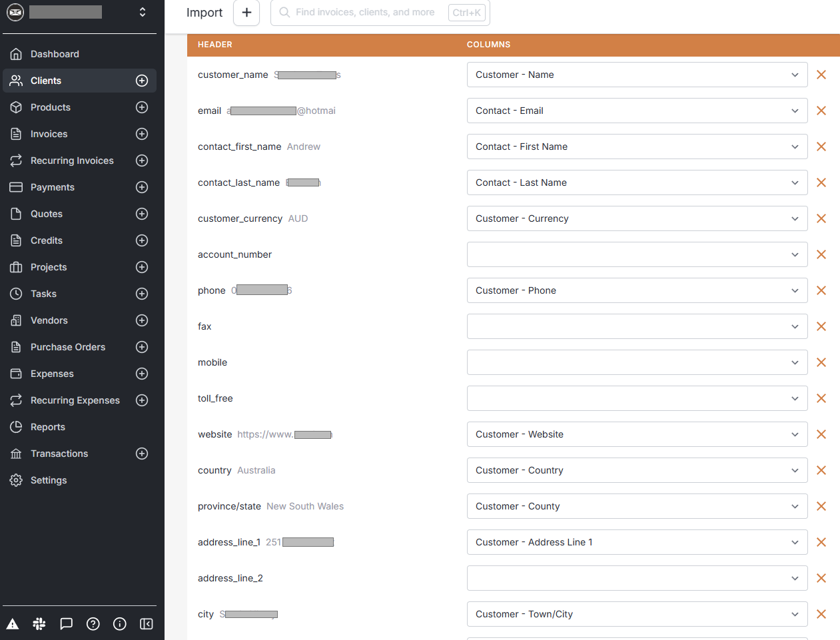
Task: Open Customer - Website dropdown
Action: [637, 434]
